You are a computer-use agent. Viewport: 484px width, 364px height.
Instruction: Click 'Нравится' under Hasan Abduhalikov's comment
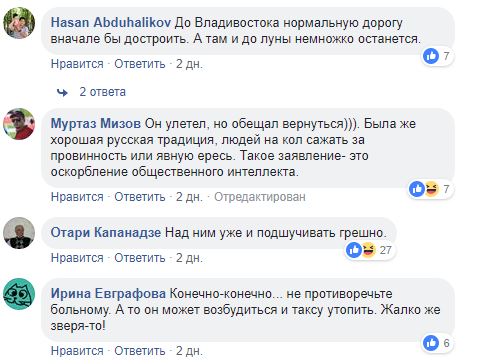click(x=77, y=64)
